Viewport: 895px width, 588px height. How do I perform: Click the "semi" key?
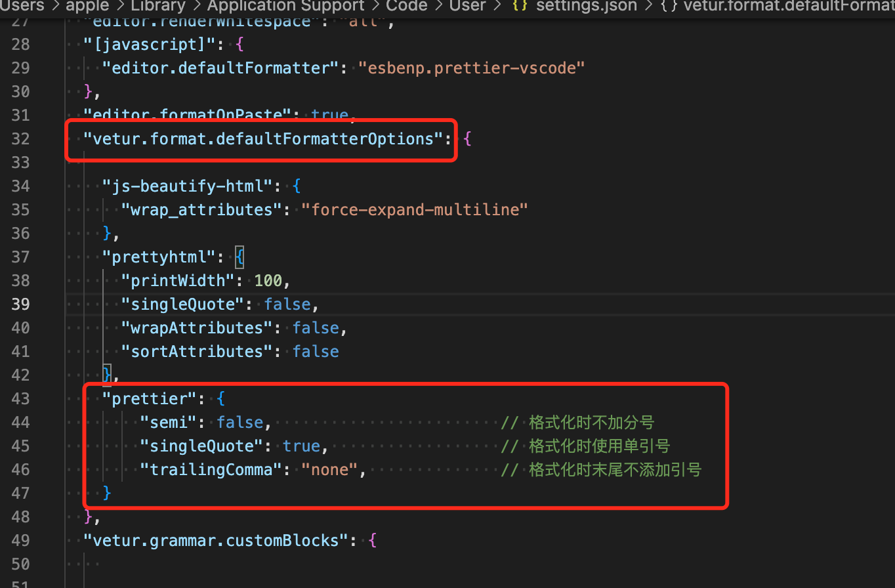(168, 423)
